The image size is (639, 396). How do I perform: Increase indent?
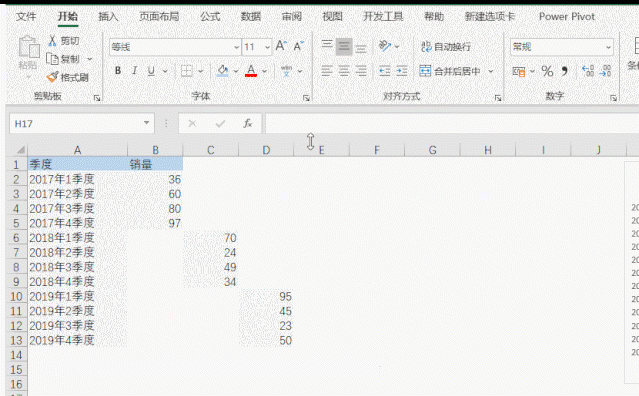[x=402, y=71]
